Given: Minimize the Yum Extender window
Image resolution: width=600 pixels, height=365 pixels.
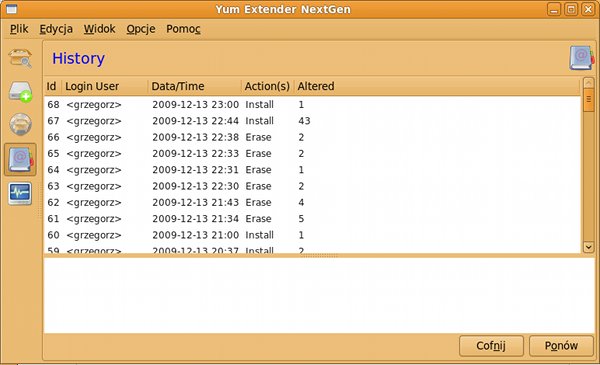Looking at the screenshot, I should click(x=554, y=9).
